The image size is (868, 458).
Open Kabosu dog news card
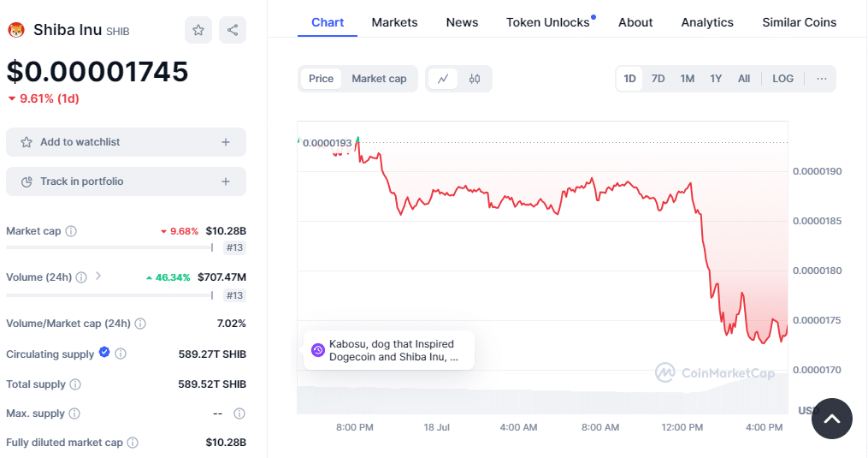pos(389,350)
